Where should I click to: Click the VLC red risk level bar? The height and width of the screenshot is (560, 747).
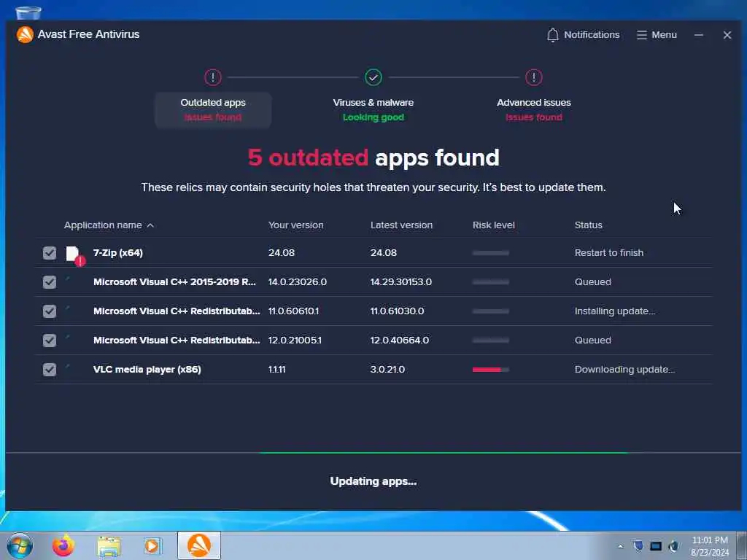coord(491,370)
